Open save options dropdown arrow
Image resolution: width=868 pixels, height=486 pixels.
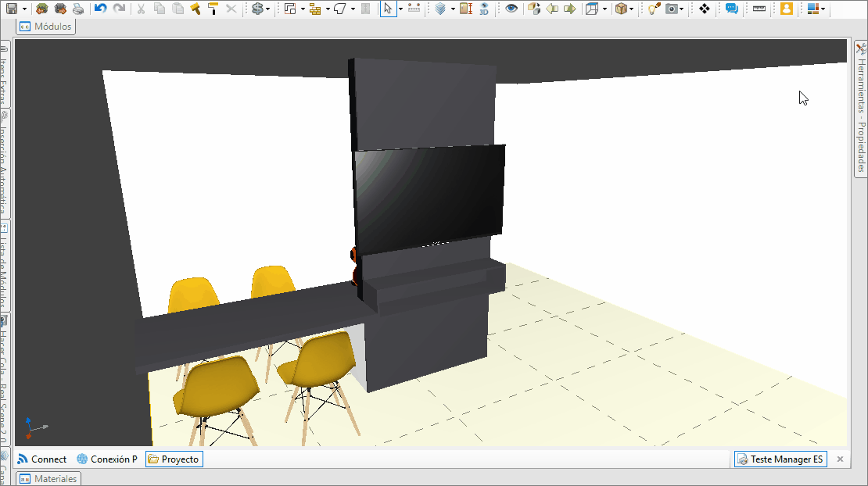24,9
